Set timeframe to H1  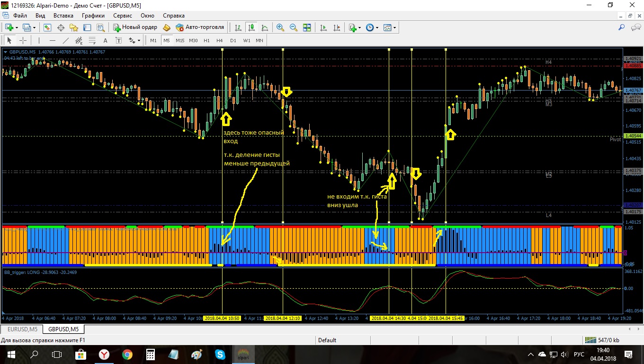pyautogui.click(x=206, y=40)
